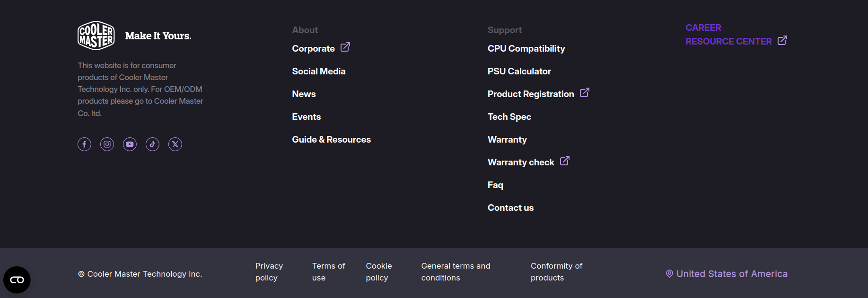Open the accessibility widget in corner

tap(17, 280)
